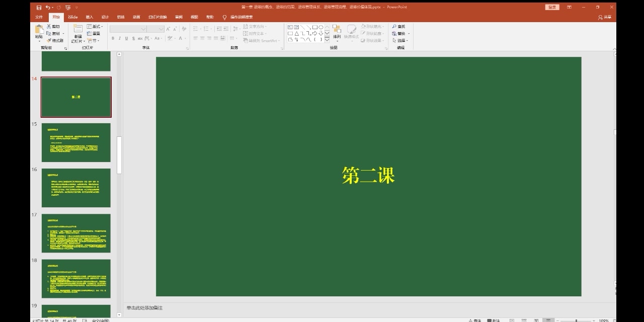Click Find (查找) in editing group
The height and width of the screenshot is (322, 644).
(399, 27)
